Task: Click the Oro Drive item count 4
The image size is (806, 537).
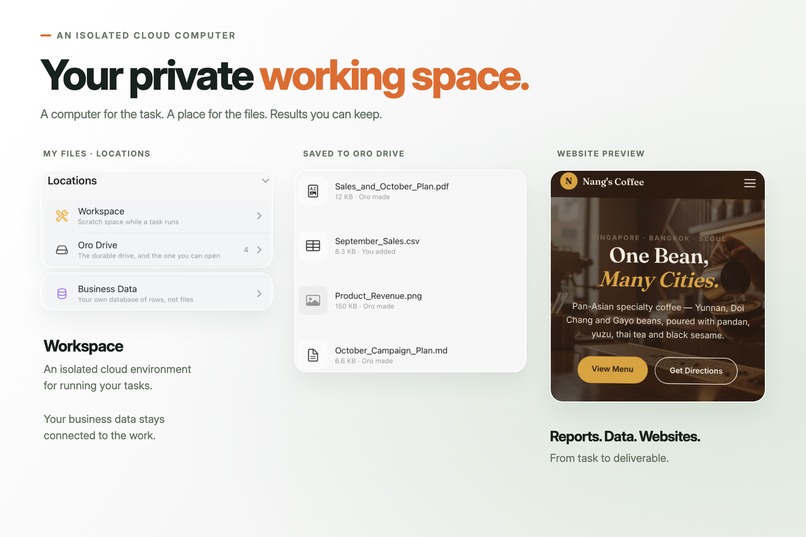Action: click(246, 250)
